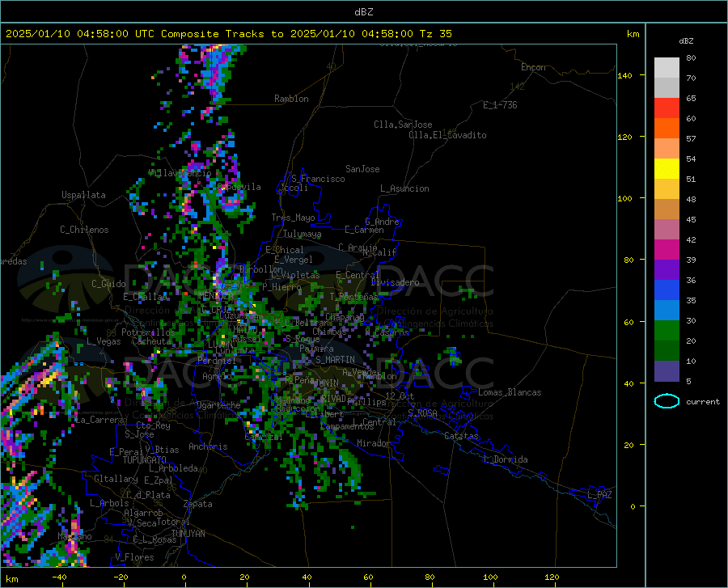
Task: Click the 48 dBZ brown swatch
Action: [667, 209]
